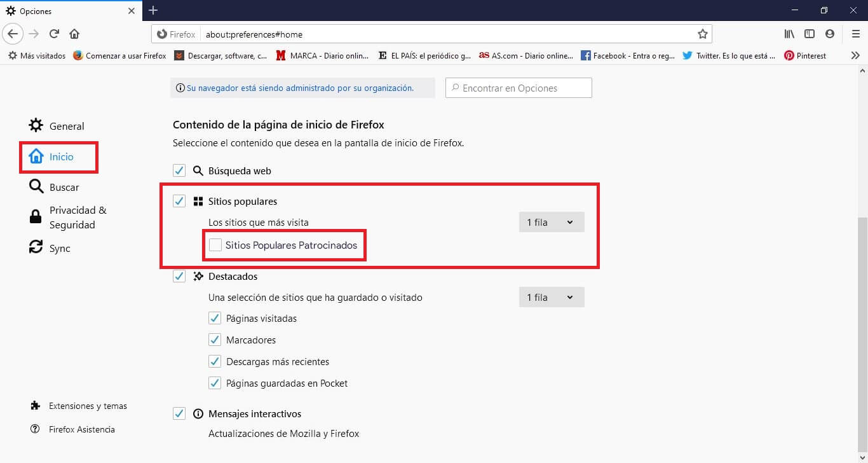Enable Sitios Populares Patrocinados checkbox

[215, 245]
